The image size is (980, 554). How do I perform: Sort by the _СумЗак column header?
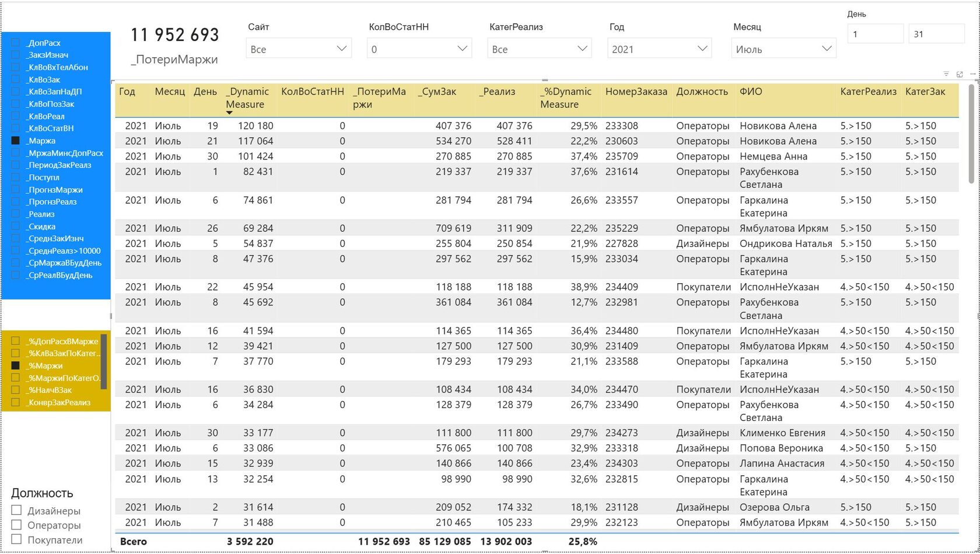point(437,92)
